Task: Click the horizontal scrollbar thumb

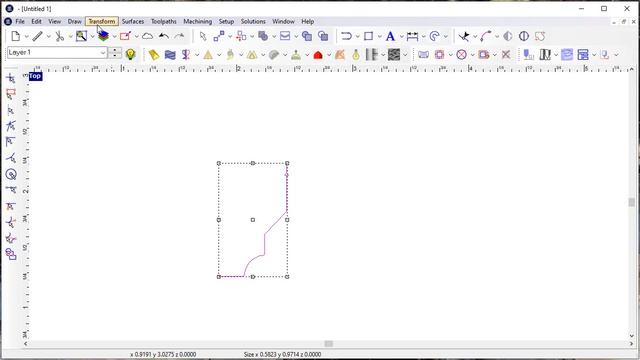Action: [x=329, y=344]
